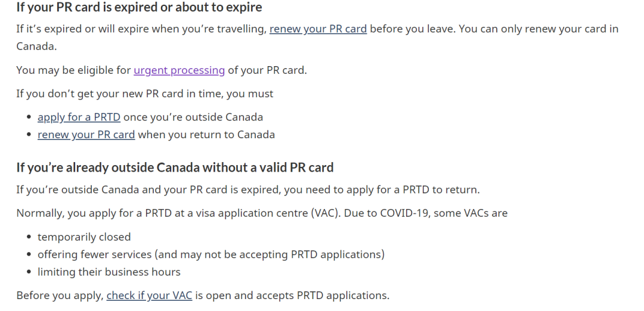
Task: Click the 'offering fewer services' bullet item
Action: pos(211,255)
